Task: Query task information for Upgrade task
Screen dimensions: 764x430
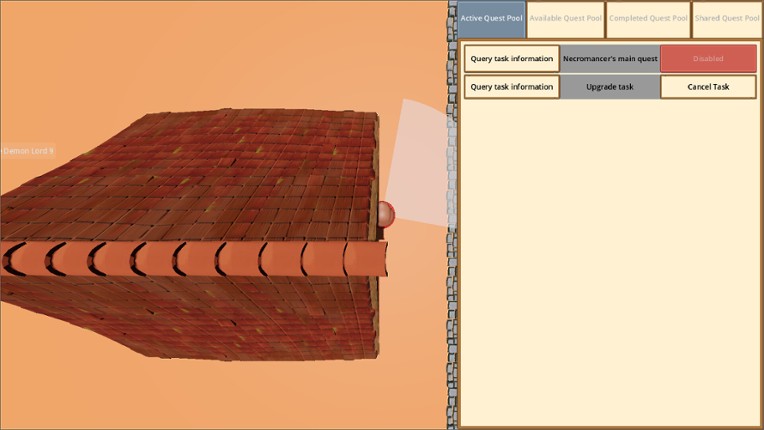Action: click(x=511, y=87)
